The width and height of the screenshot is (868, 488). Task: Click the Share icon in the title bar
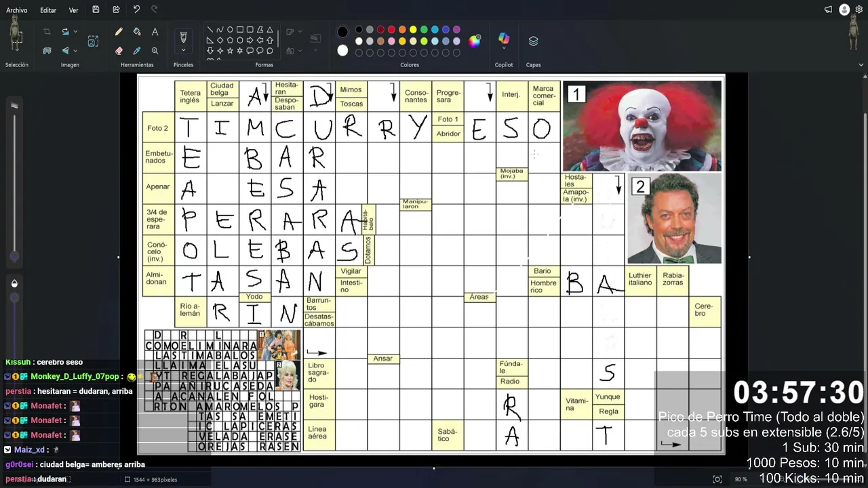116,9
